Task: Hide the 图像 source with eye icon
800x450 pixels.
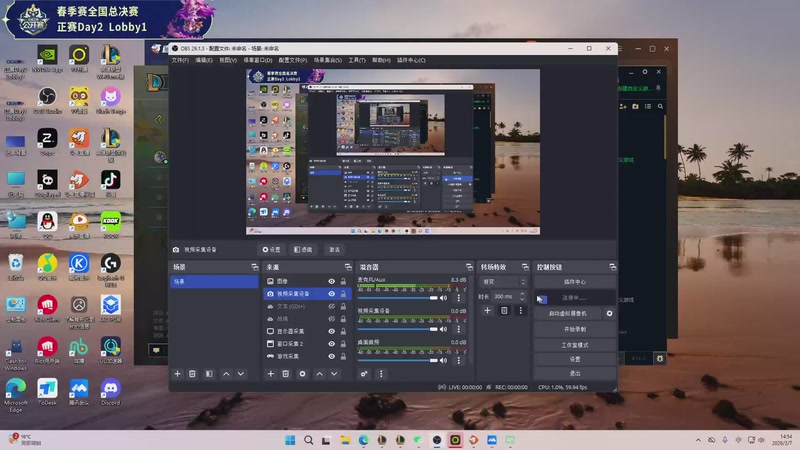Action: [x=332, y=282]
